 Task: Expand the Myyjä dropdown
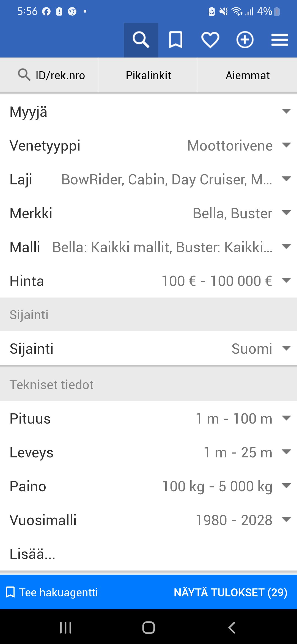pyautogui.click(x=148, y=112)
